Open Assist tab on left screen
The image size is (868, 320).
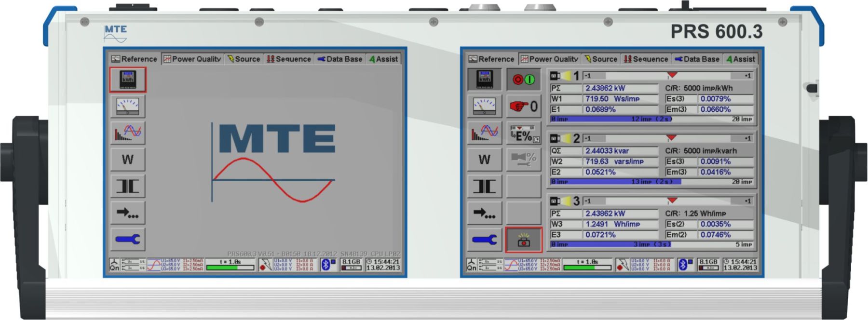point(383,59)
